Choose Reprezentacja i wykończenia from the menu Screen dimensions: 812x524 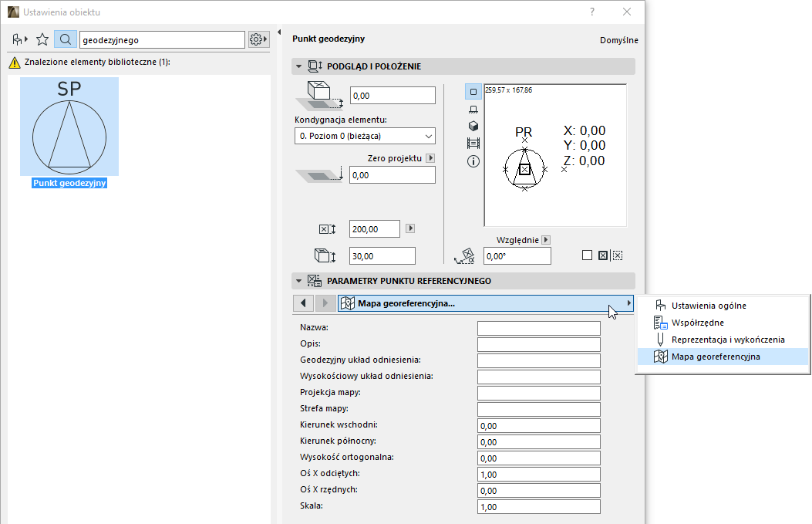pyautogui.click(x=723, y=340)
